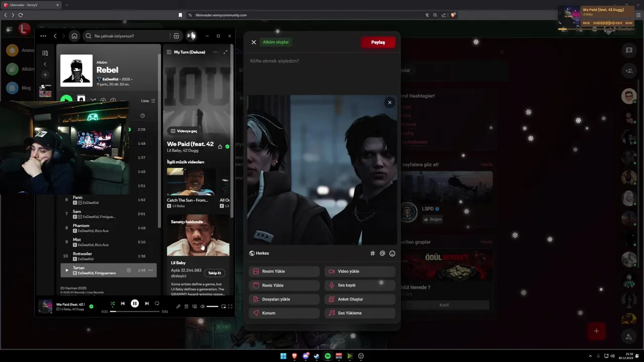The image size is (644, 362).
Task: Mute Spotify volume speaker icon
Action: (x=202, y=307)
